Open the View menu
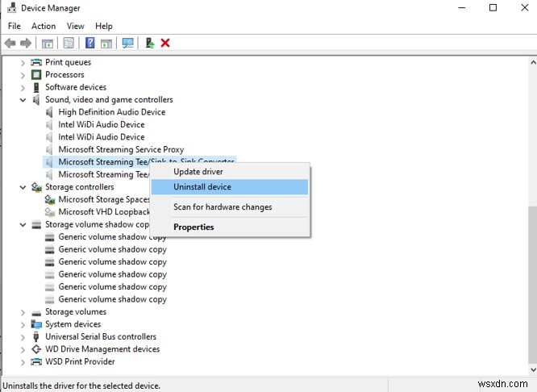This screenshot has width=537, height=392. pos(75,26)
